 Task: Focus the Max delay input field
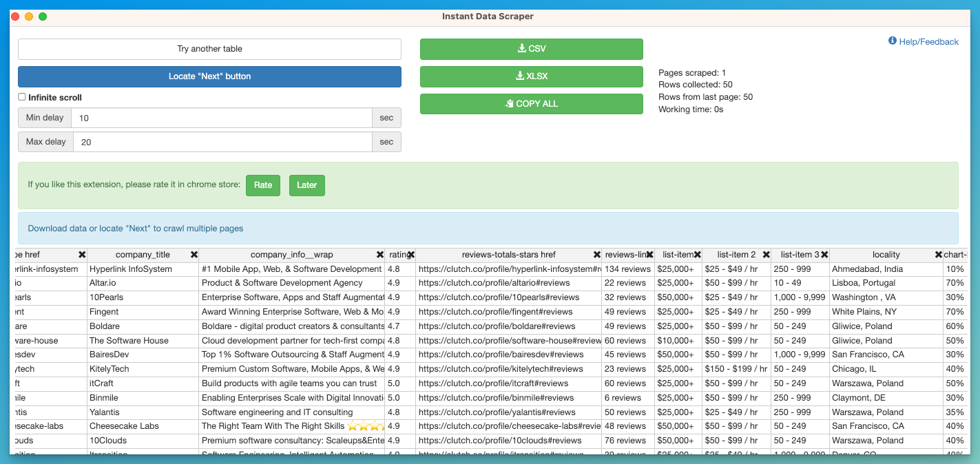click(222, 142)
